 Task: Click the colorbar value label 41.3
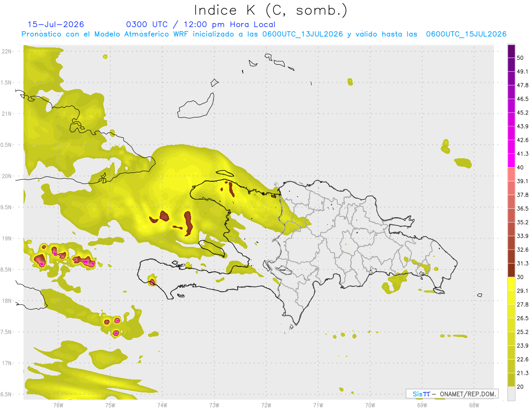coord(523,154)
